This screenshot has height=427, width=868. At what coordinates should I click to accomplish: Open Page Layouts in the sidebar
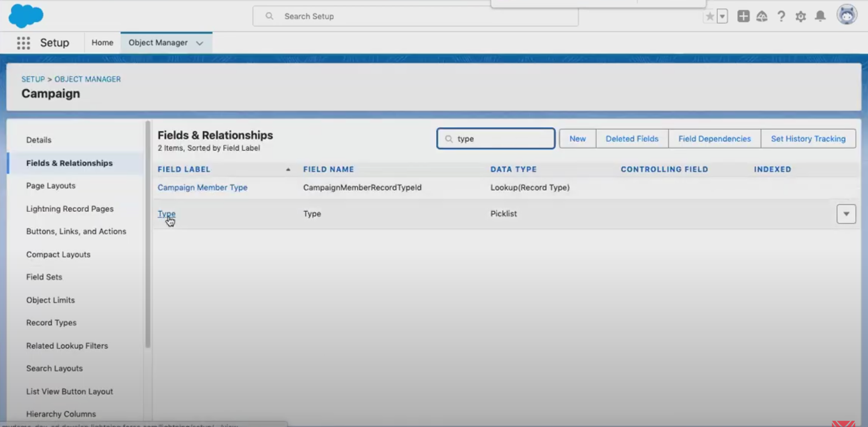(x=51, y=186)
